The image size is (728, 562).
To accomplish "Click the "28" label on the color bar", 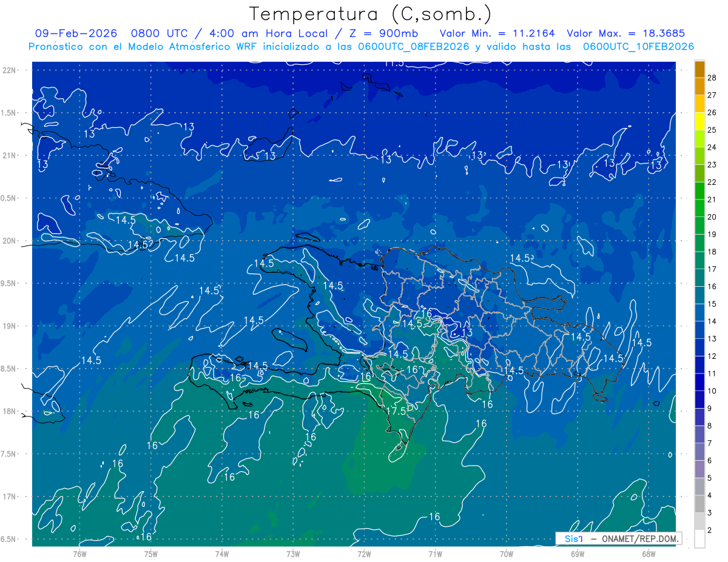I will [712, 77].
